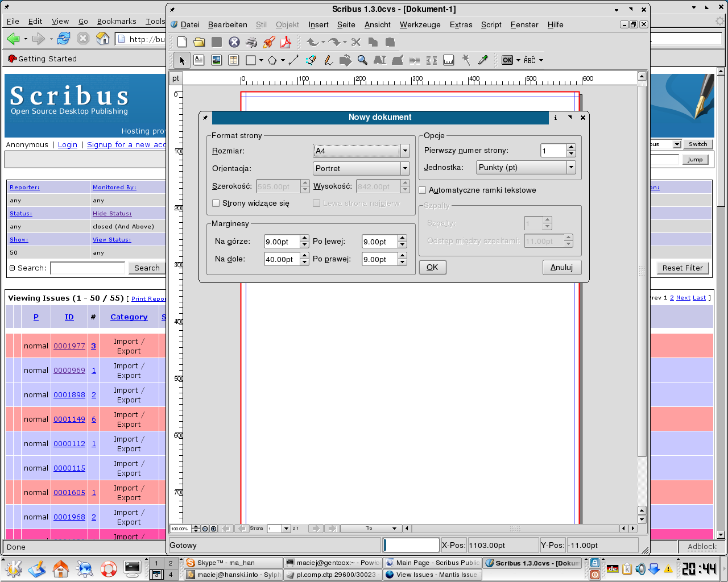Click the Print icon in Scribus toolbar

(251, 42)
